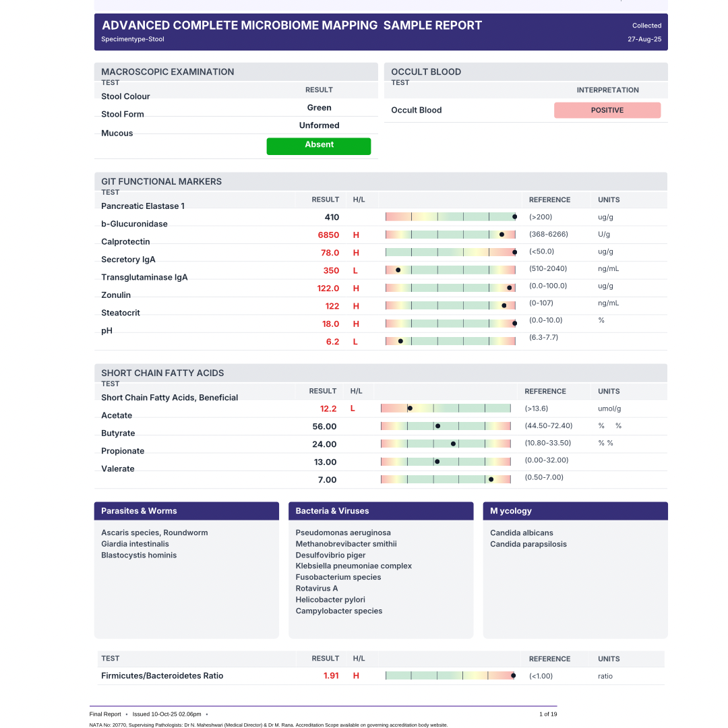Select the result value '410'

tap(332, 217)
